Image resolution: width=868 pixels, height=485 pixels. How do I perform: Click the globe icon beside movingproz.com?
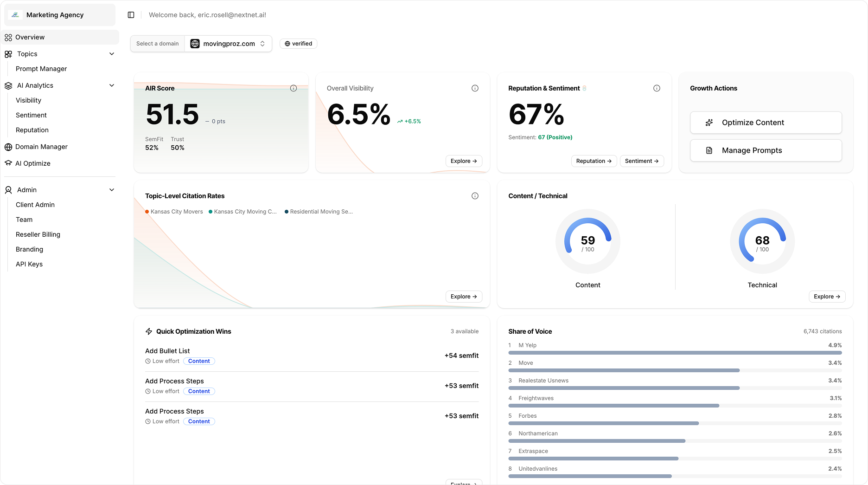tap(195, 44)
